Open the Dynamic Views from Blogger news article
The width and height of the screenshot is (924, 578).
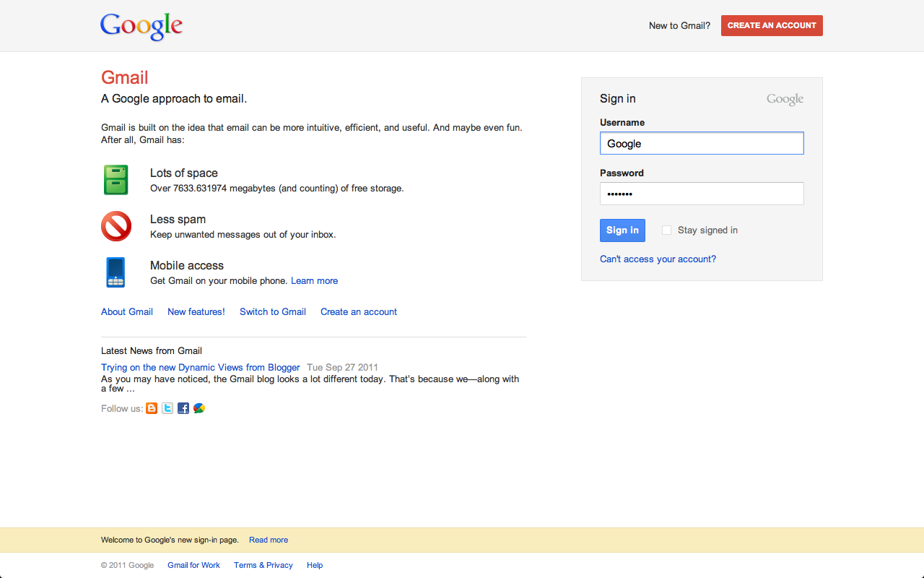coord(200,368)
